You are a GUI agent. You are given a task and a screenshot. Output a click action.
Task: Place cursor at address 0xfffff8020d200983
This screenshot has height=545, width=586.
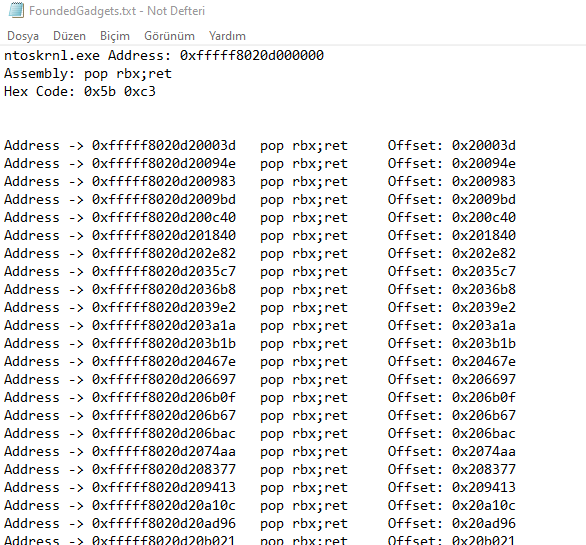tap(164, 181)
